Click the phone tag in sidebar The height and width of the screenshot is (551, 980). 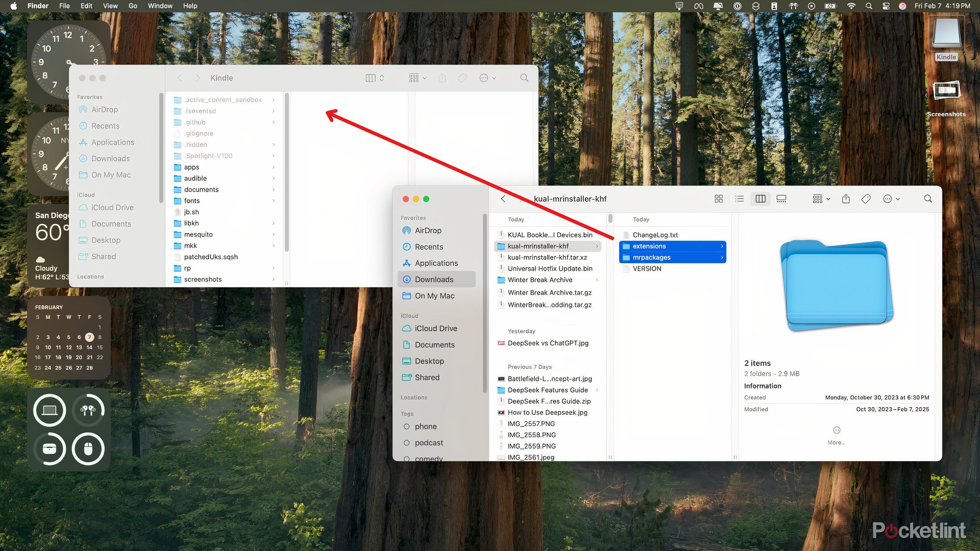pyautogui.click(x=425, y=426)
